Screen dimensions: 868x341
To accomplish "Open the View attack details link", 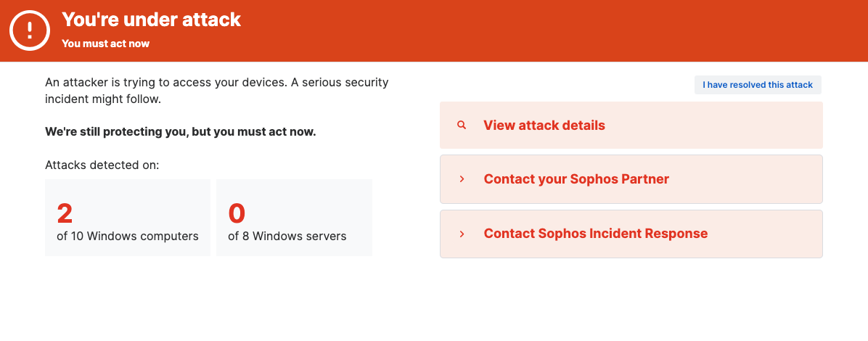I will coord(544,126).
